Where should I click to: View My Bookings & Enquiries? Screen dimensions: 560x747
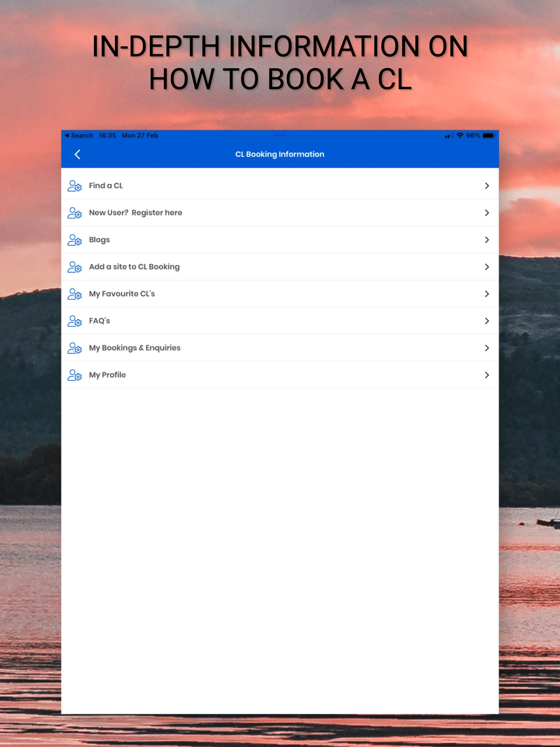pos(280,348)
